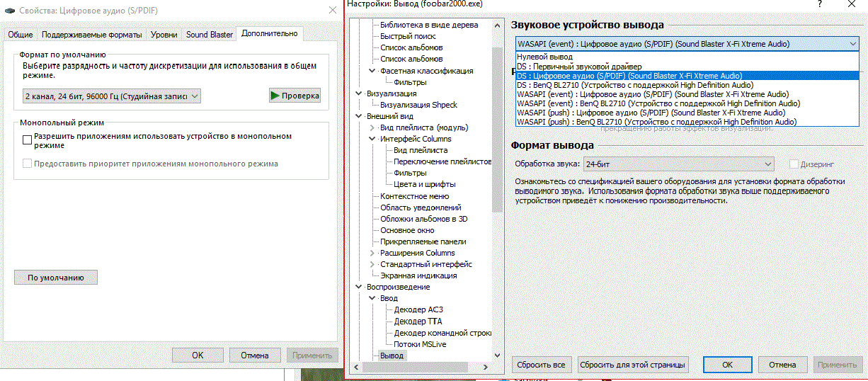Select Область уведомлений tree item
Viewport: 868px width, 381px height.
tap(421, 207)
